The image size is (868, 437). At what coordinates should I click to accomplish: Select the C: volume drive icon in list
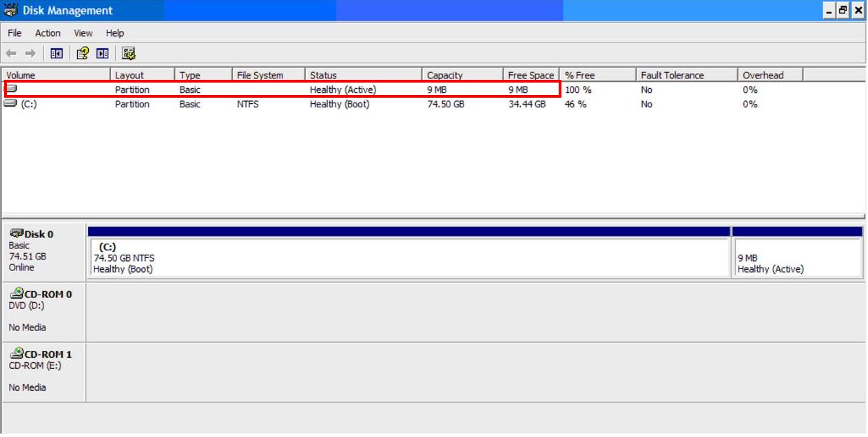pos(11,104)
